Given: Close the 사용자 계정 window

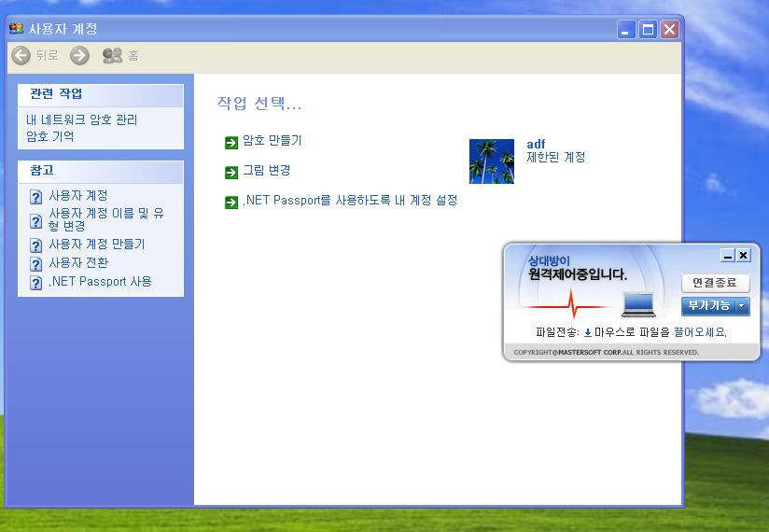Looking at the screenshot, I should point(669,30).
